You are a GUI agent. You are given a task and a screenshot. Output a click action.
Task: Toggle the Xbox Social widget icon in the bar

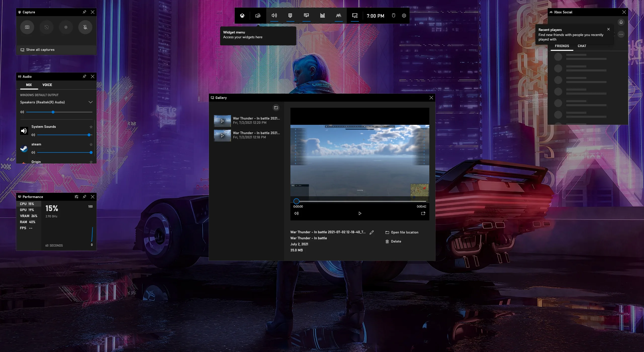(338, 16)
